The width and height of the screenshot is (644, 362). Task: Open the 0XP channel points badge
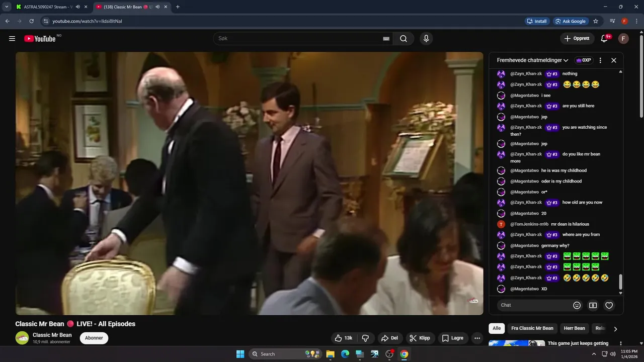(584, 60)
